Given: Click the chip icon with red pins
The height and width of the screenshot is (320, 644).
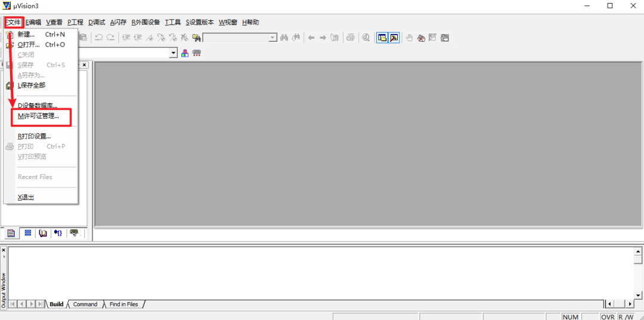Looking at the screenshot, I should [197, 53].
